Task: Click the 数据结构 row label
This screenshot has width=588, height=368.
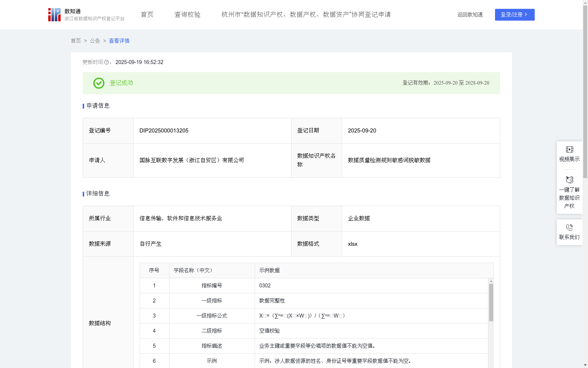Action: point(100,323)
